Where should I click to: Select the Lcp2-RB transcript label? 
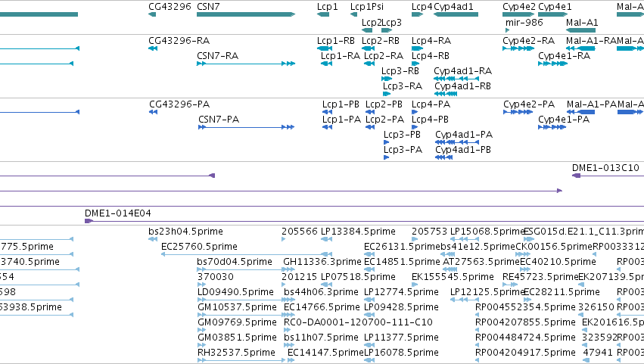coord(381,41)
